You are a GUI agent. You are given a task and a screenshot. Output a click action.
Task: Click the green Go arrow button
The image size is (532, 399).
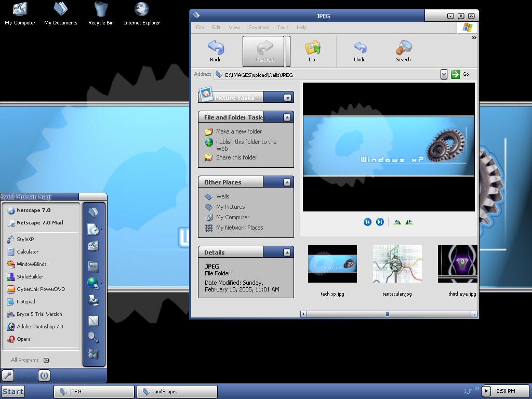pos(455,74)
